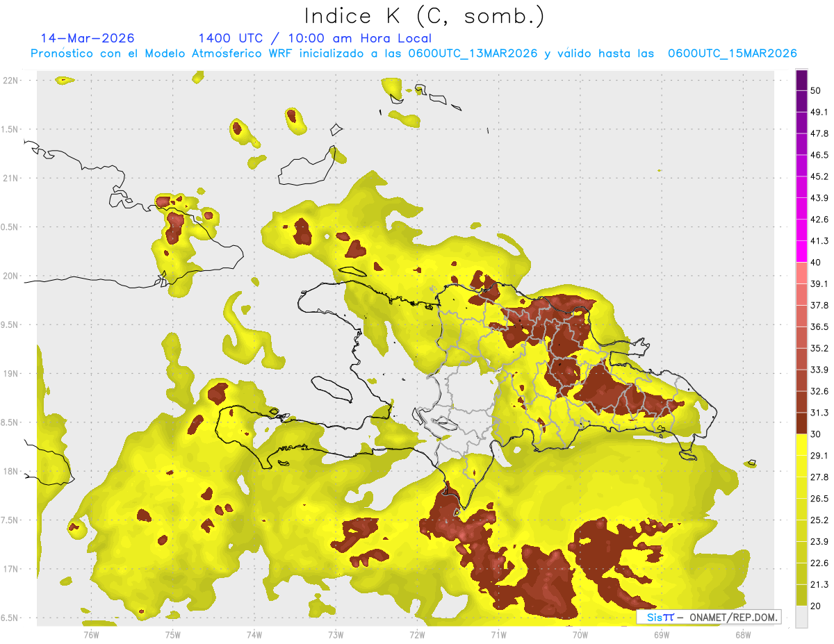
Task: Click the '21N' latitude label
Action: pos(10,178)
